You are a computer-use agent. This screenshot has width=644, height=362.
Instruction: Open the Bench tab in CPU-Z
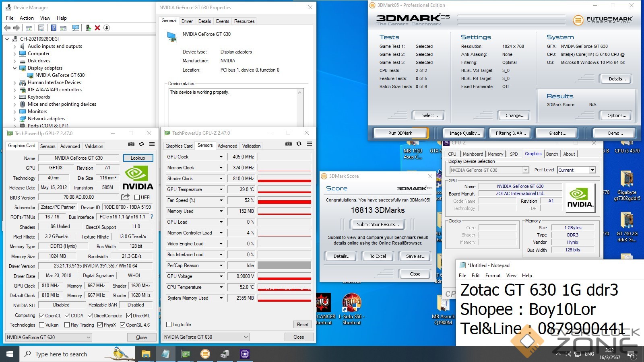552,154
